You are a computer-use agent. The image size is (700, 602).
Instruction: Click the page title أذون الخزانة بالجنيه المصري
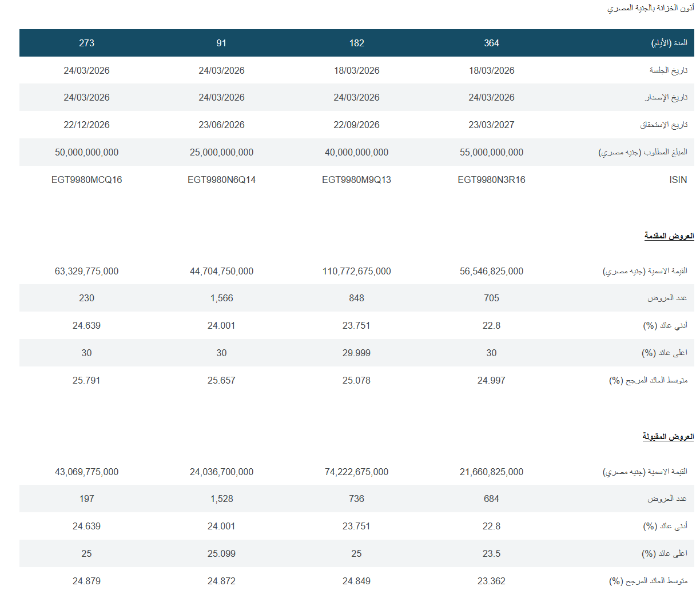coord(650,8)
